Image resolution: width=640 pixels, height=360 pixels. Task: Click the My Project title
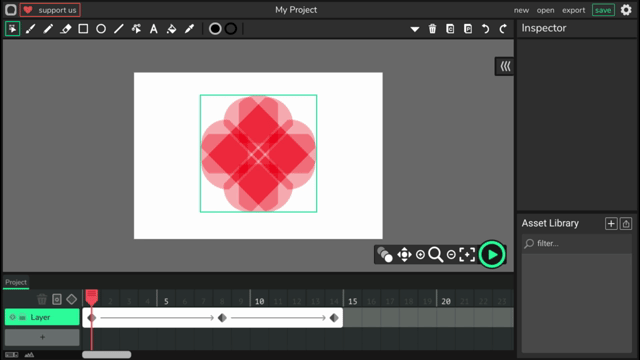coord(296,10)
